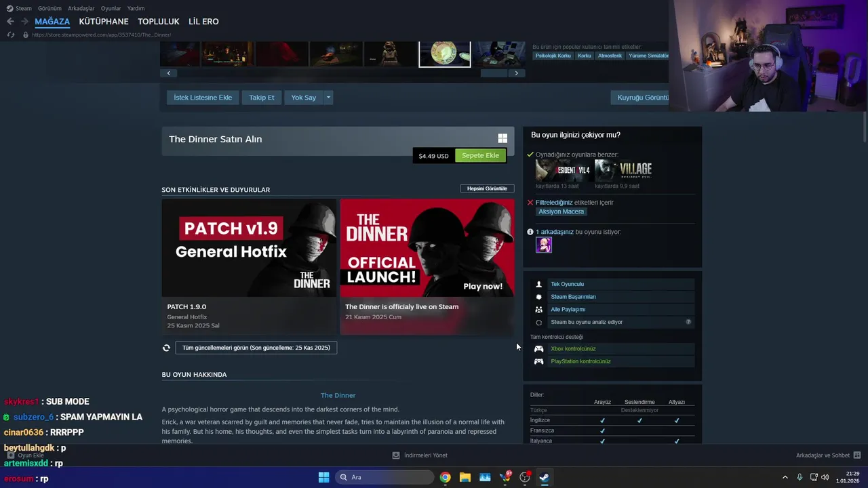Image resolution: width=868 pixels, height=488 pixels.
Task: Click the Steam icon on the taskbar
Action: (x=544, y=477)
